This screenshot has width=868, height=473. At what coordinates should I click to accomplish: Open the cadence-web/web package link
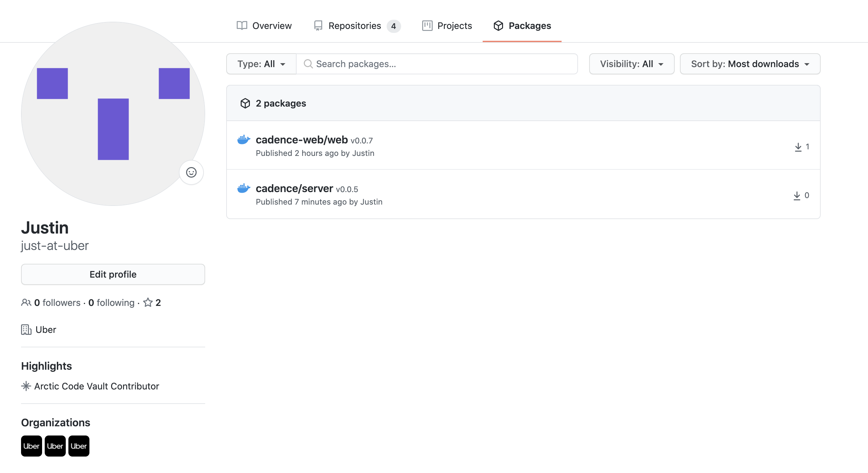click(301, 139)
